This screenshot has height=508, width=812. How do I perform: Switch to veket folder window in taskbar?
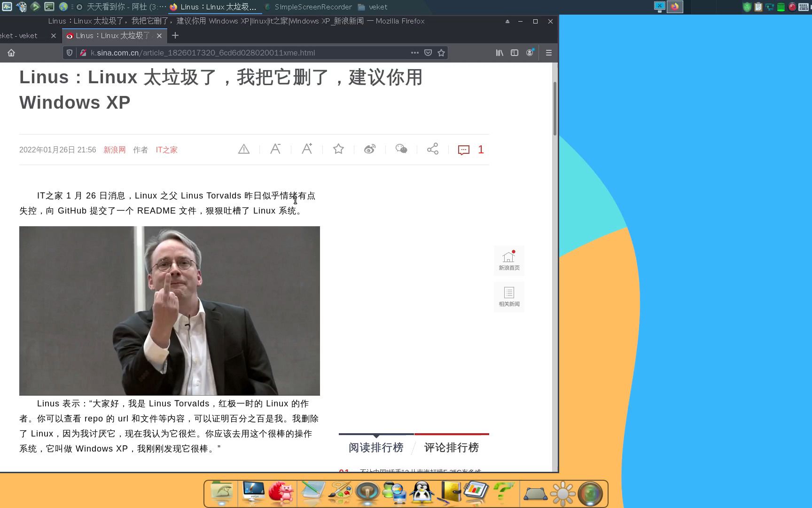tap(373, 7)
